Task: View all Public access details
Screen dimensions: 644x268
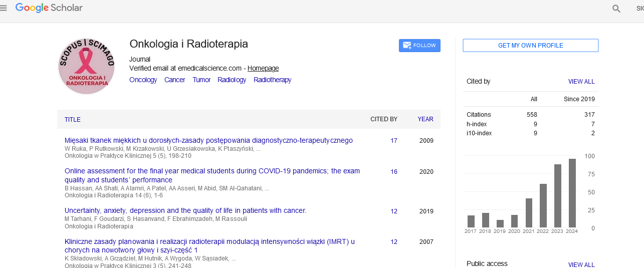Action: click(581, 264)
